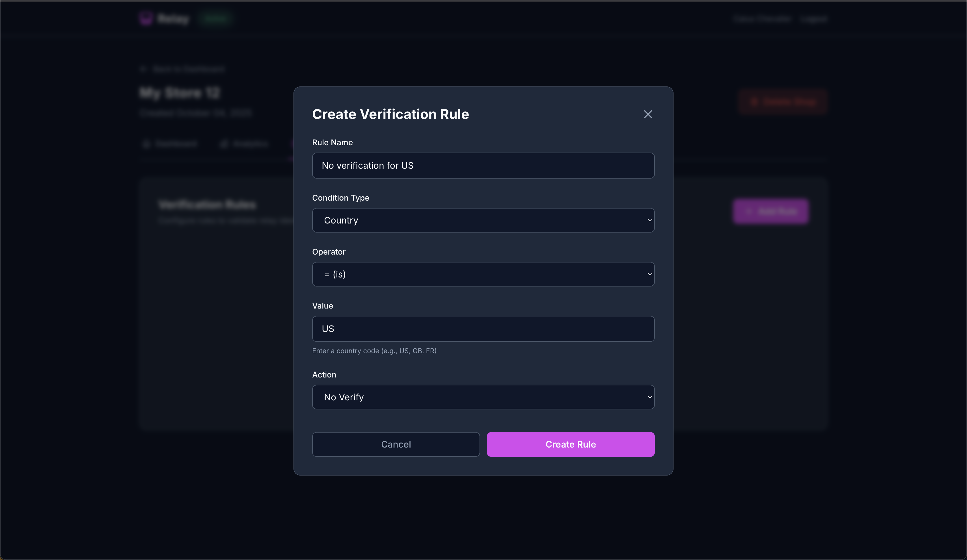Submit with the Create Rule button
967x560 pixels.
570,444
